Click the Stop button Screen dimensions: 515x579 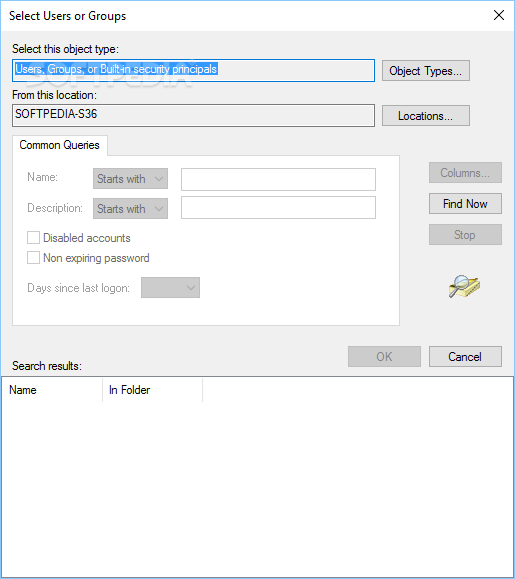[465, 234]
